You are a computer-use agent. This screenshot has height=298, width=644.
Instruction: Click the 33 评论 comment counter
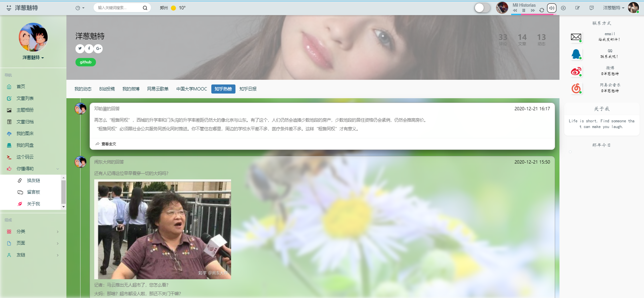pos(503,39)
